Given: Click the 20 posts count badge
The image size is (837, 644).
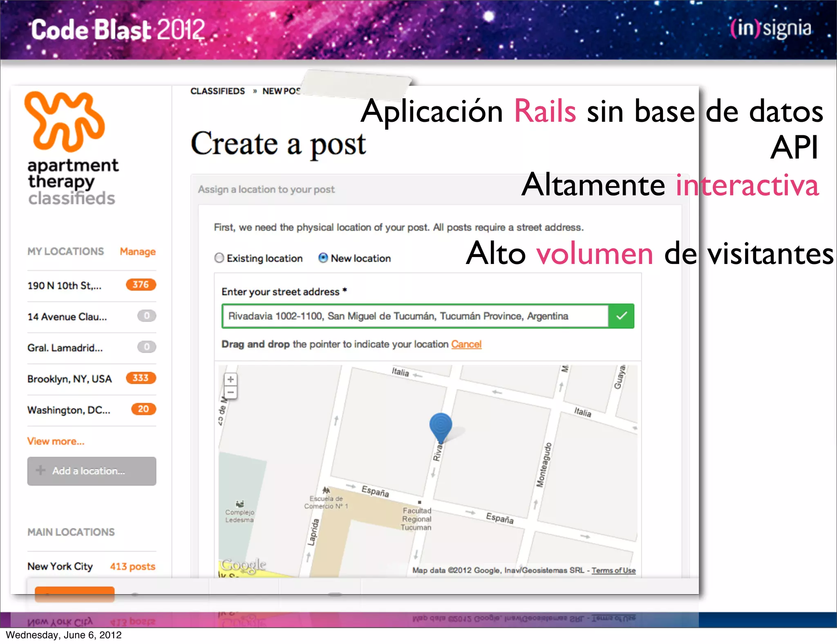Looking at the screenshot, I should pos(143,409).
